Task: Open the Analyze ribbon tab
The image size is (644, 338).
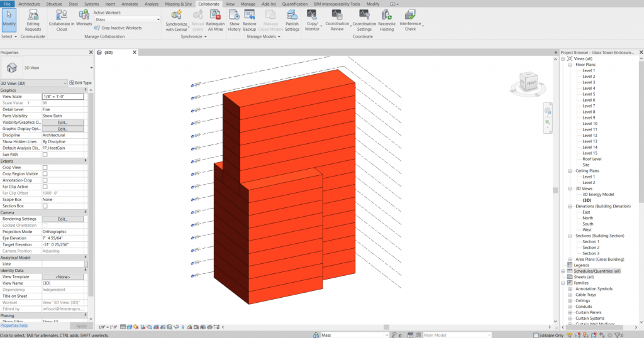Action: click(x=152, y=4)
